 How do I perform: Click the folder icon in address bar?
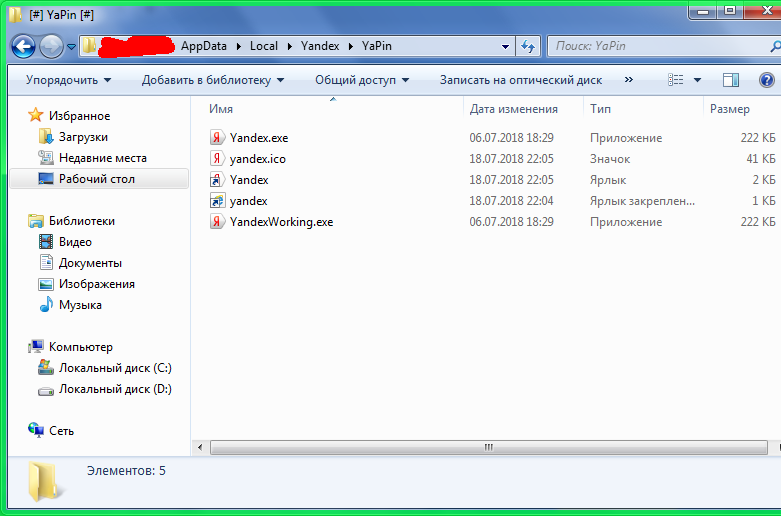(89, 46)
